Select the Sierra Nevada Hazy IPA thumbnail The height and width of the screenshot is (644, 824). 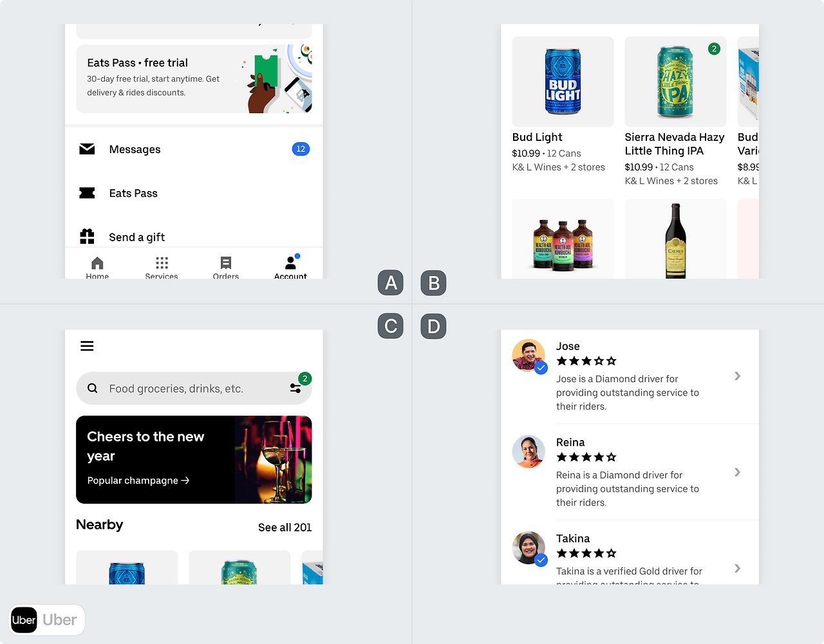pyautogui.click(x=675, y=82)
